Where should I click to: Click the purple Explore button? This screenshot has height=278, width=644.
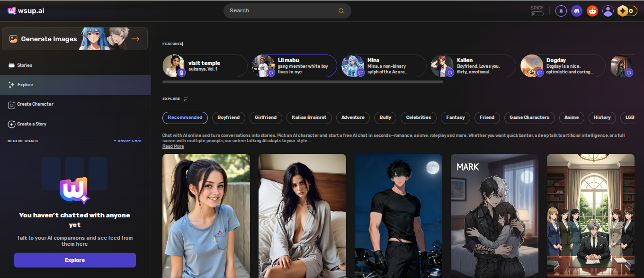[x=75, y=260]
